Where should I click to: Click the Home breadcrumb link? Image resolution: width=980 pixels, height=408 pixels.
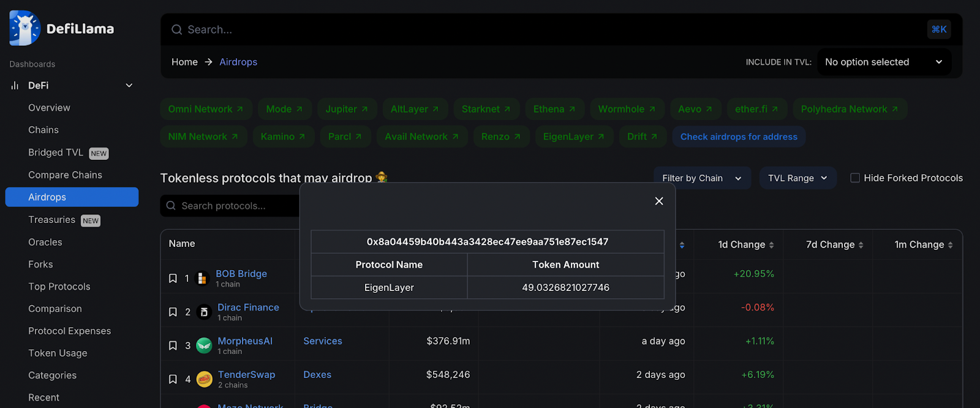[184, 62]
